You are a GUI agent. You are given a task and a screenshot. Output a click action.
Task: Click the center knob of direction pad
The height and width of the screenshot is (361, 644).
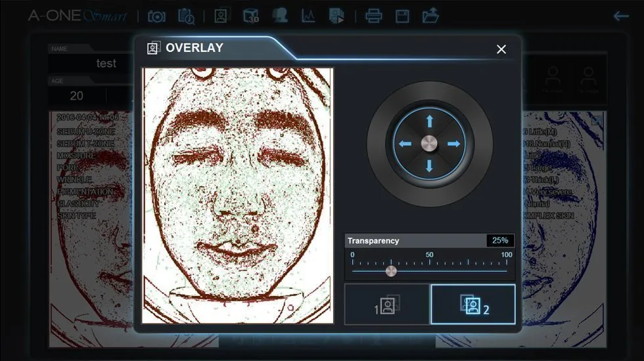click(429, 144)
